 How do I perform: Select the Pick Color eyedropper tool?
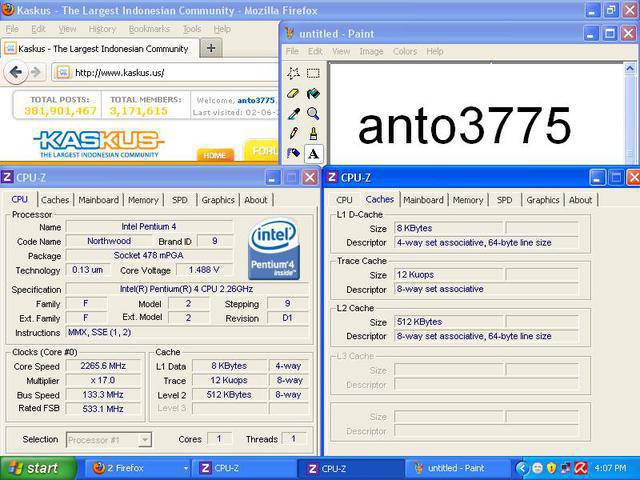coord(293,113)
